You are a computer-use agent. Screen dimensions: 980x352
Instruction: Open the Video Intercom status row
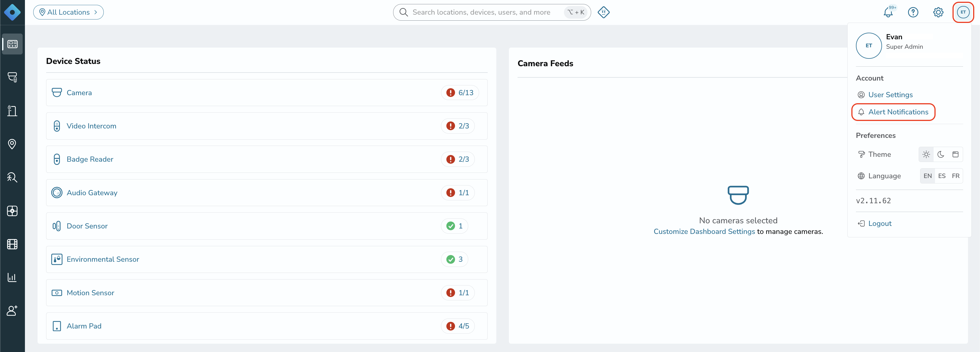(267, 126)
